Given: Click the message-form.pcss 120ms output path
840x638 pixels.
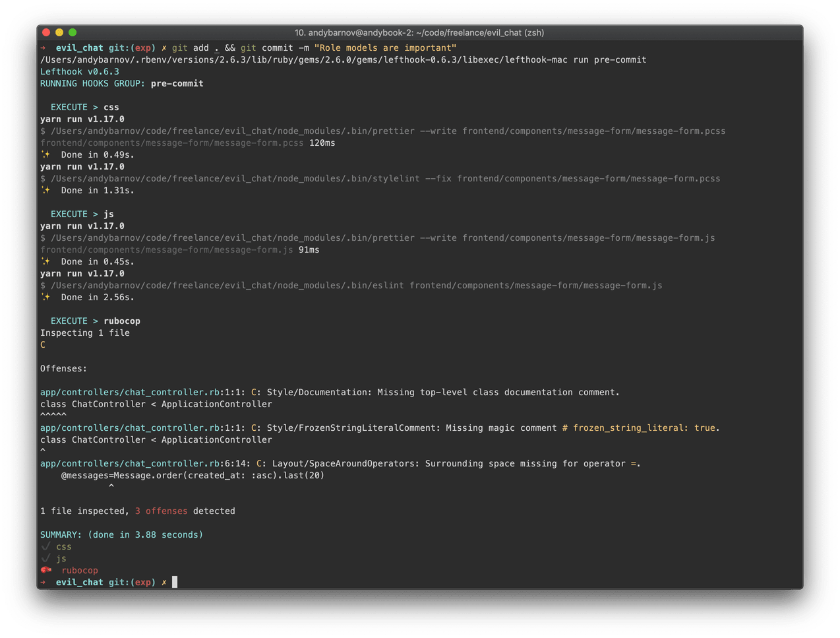Looking at the screenshot, I should coord(172,143).
